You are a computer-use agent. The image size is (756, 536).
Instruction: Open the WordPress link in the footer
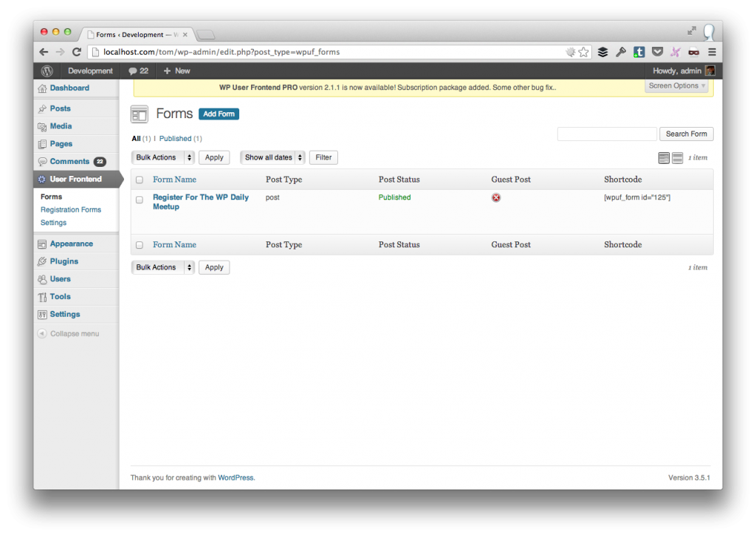point(236,478)
